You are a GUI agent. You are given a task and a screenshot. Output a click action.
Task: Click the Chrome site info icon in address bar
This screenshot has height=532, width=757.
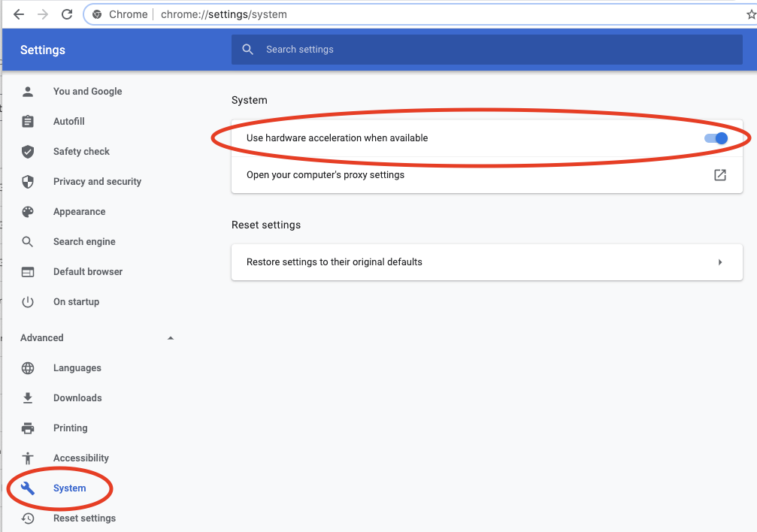97,14
